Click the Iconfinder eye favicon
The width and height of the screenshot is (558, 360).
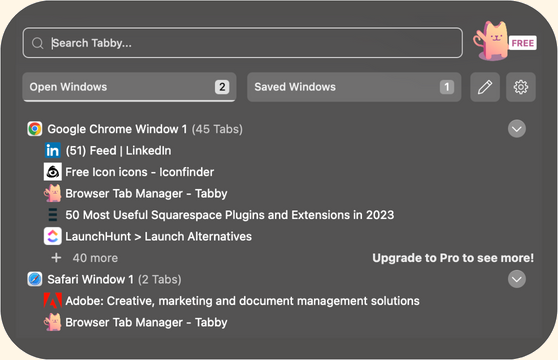53,172
